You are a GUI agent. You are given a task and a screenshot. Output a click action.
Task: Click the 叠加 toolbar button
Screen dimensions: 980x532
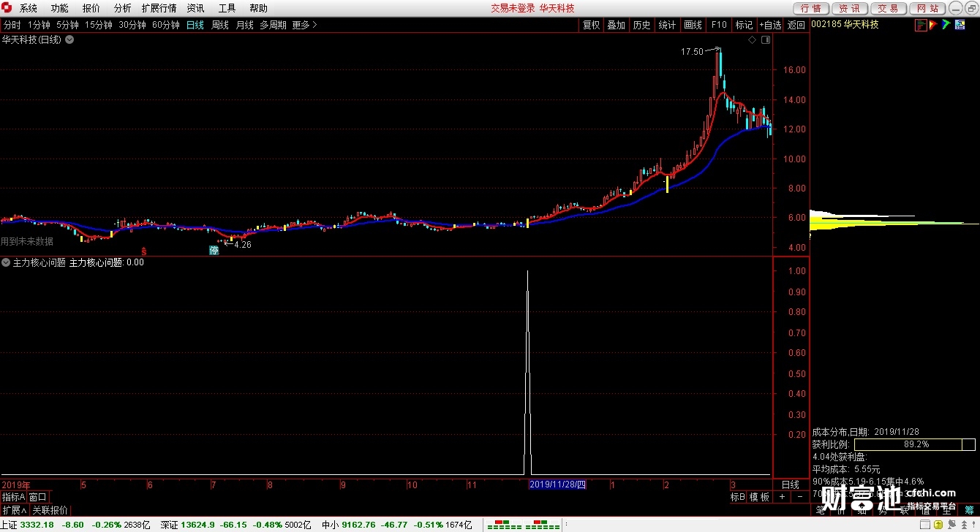pyautogui.click(x=617, y=25)
